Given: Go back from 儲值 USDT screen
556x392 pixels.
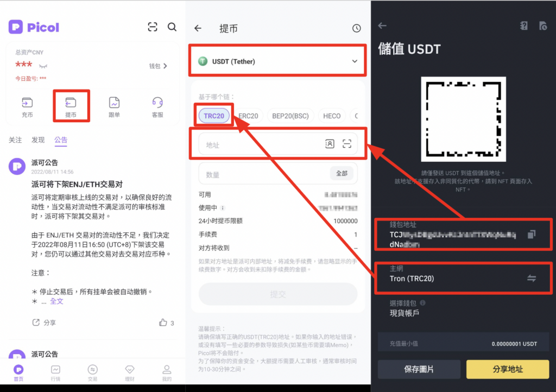Looking at the screenshot, I should (382, 26).
